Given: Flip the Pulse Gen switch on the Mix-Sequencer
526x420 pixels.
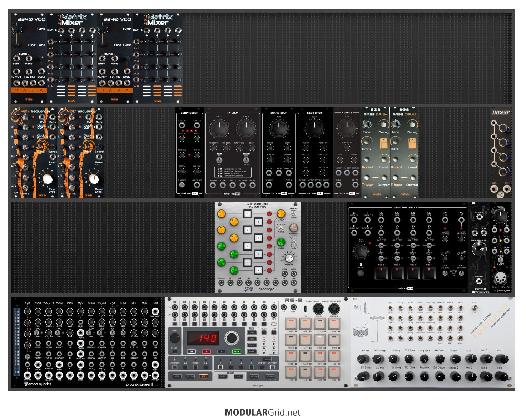Looking at the screenshot, I should [x=281, y=228].
